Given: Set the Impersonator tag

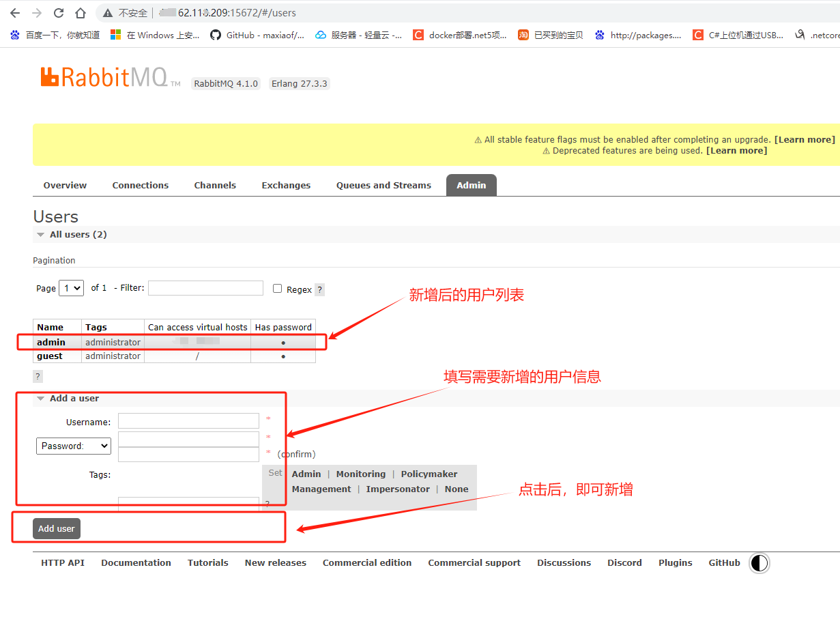Looking at the screenshot, I should [x=398, y=489].
